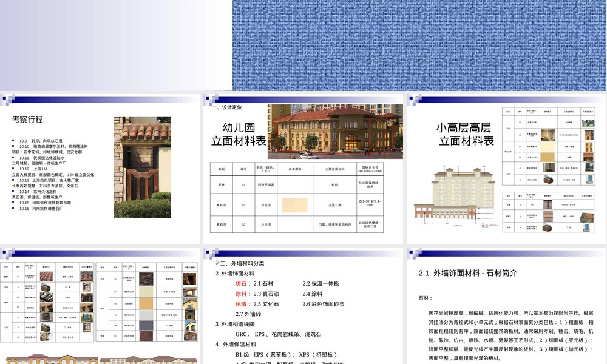The height and width of the screenshot is (364, 607).
Task: Select the line '10.9 到郑，向李总汇报'
Action: (41, 141)
